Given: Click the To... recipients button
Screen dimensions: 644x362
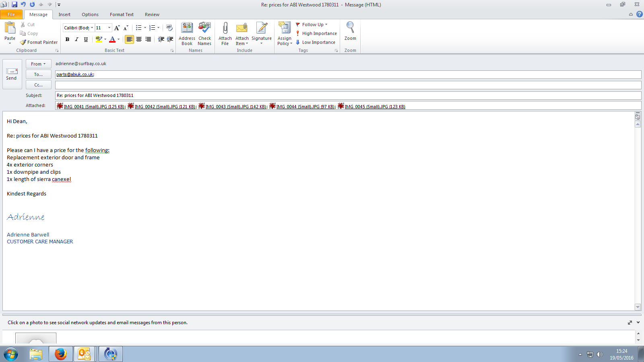Looking at the screenshot, I should pyautogui.click(x=39, y=74).
